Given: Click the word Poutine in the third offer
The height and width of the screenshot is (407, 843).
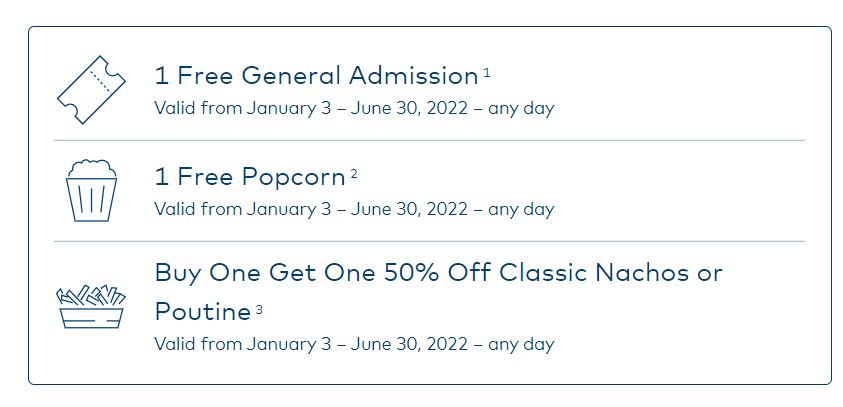Looking at the screenshot, I should (x=203, y=311).
